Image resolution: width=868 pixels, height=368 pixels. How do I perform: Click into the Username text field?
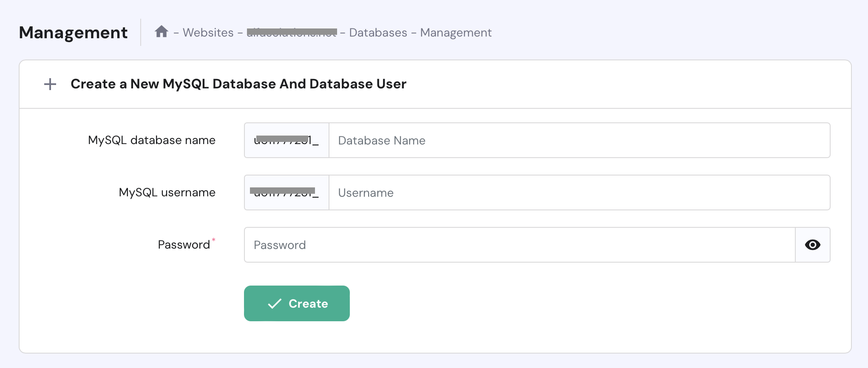click(x=579, y=192)
